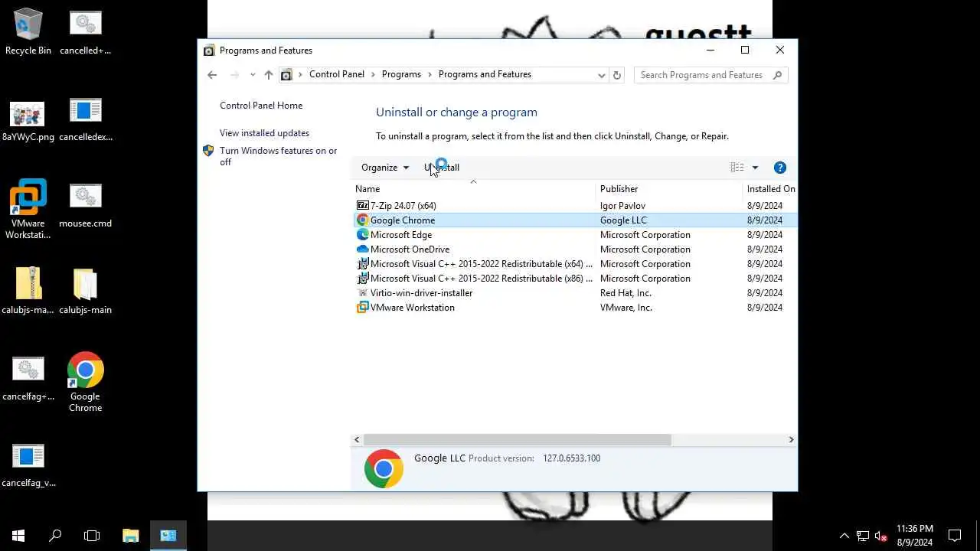Go back with the back arrow
Screen dimensions: 980x551
[x=212, y=75]
